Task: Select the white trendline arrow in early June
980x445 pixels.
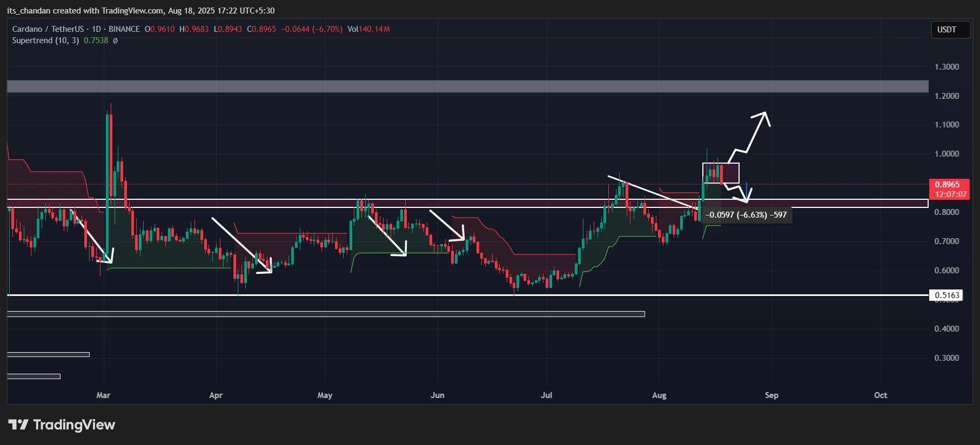Action: click(x=447, y=225)
